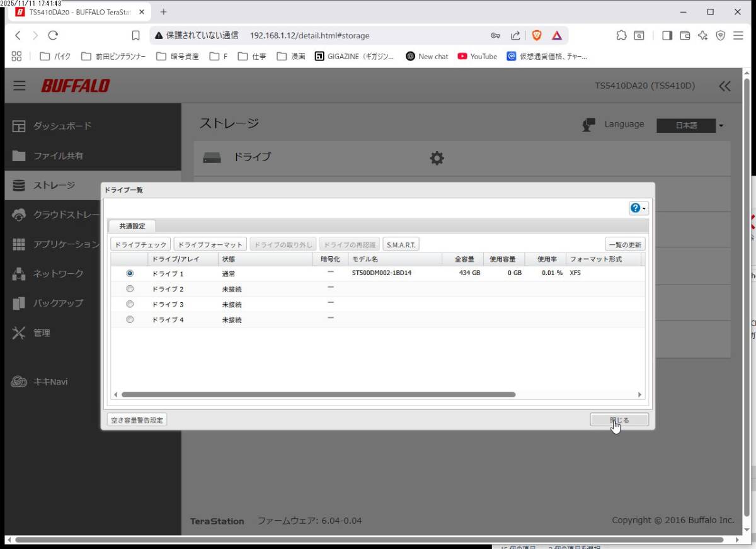The image size is (756, 549).
Task: Open the KikiNavi cloud icon
Action: point(19,382)
